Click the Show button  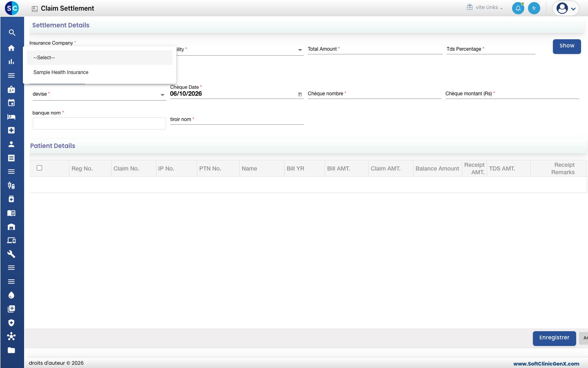click(567, 46)
